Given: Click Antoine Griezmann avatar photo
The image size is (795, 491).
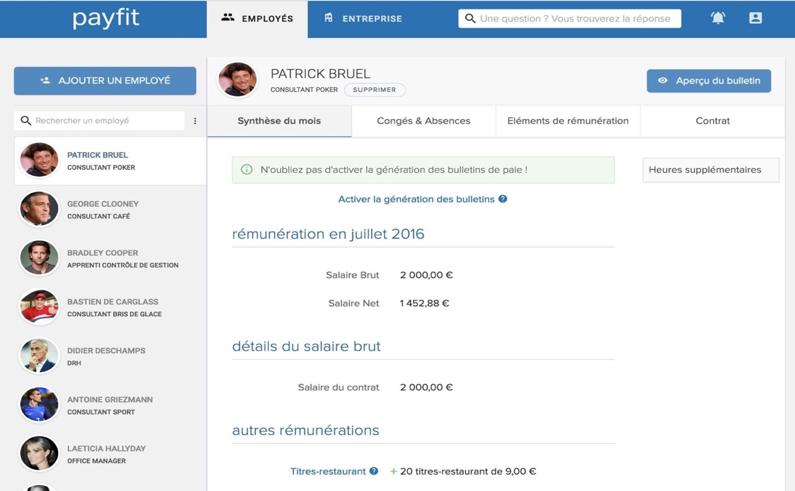Looking at the screenshot, I should (39, 405).
